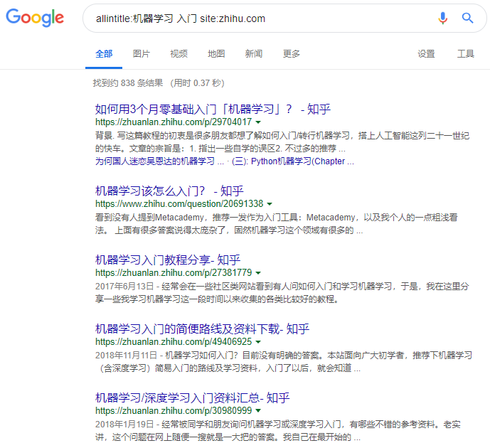490x448 pixels.
Task: Switch to the 图片 tab
Action: (142, 54)
